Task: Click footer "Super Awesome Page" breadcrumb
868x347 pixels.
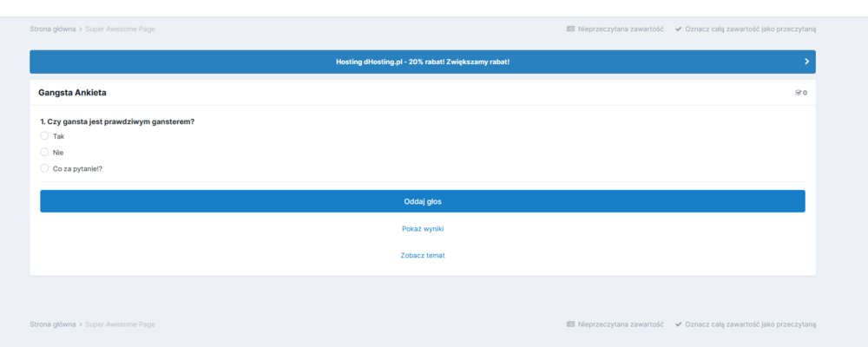Action: [x=120, y=324]
